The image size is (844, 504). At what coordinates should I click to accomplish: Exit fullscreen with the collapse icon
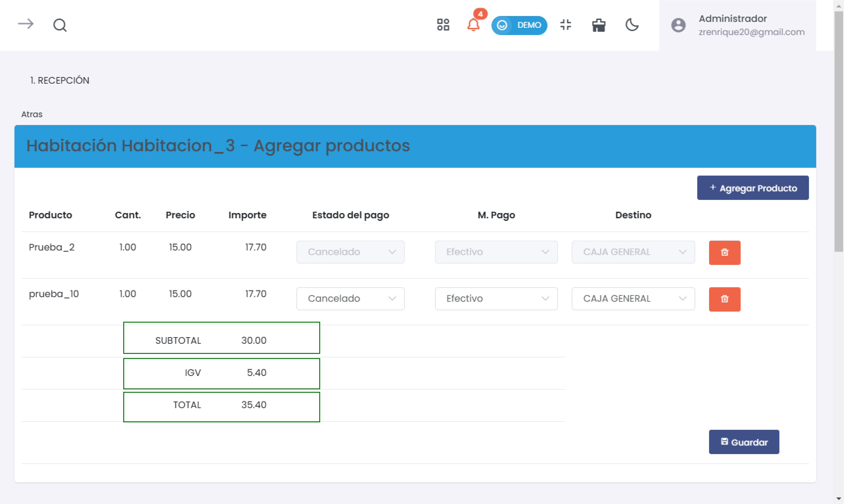pyautogui.click(x=565, y=25)
